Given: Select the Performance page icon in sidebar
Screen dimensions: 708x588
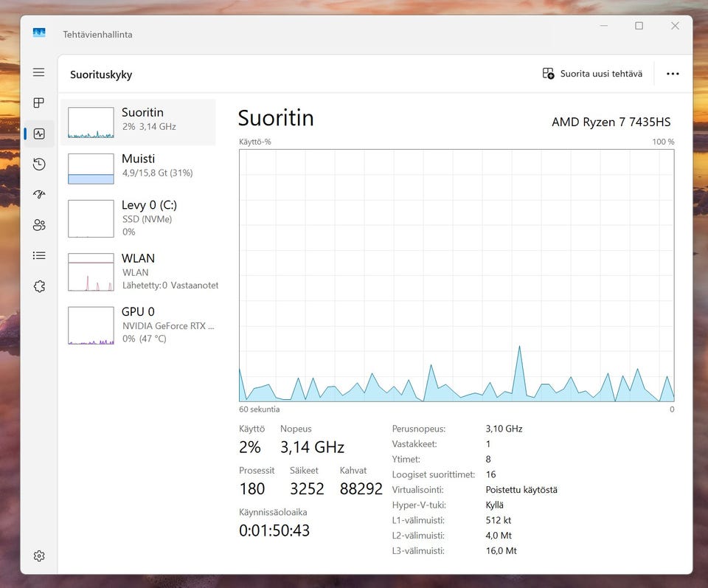Looking at the screenshot, I should (x=39, y=134).
